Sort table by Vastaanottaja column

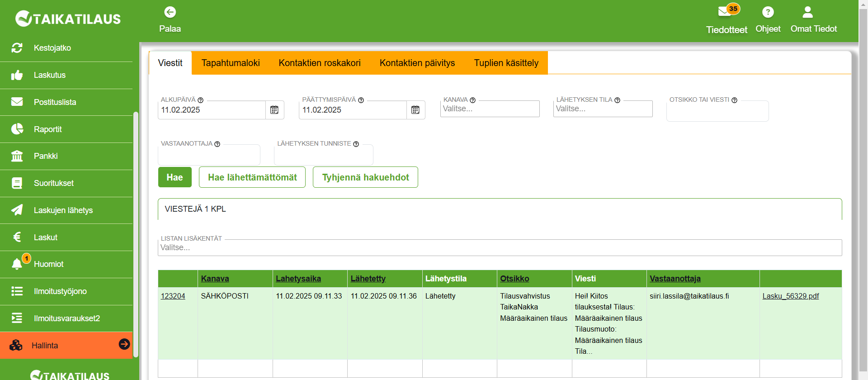(675, 279)
